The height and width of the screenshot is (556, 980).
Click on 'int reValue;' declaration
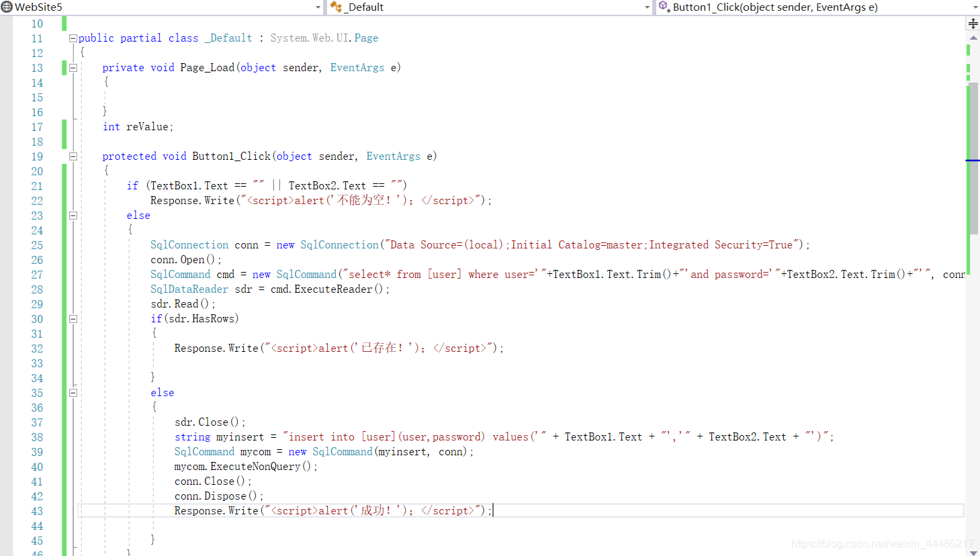[x=138, y=127]
